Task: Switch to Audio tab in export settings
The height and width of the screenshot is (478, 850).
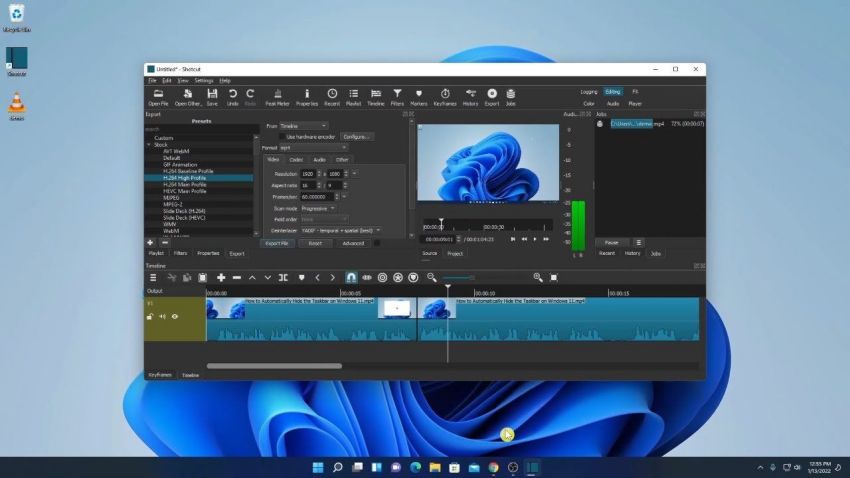Action: tap(319, 160)
